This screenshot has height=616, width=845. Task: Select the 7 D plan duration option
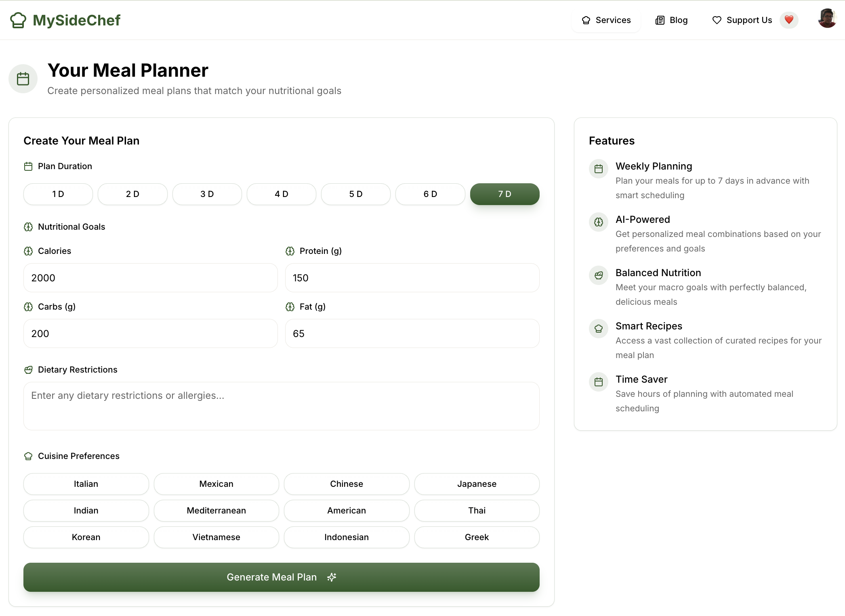click(504, 194)
